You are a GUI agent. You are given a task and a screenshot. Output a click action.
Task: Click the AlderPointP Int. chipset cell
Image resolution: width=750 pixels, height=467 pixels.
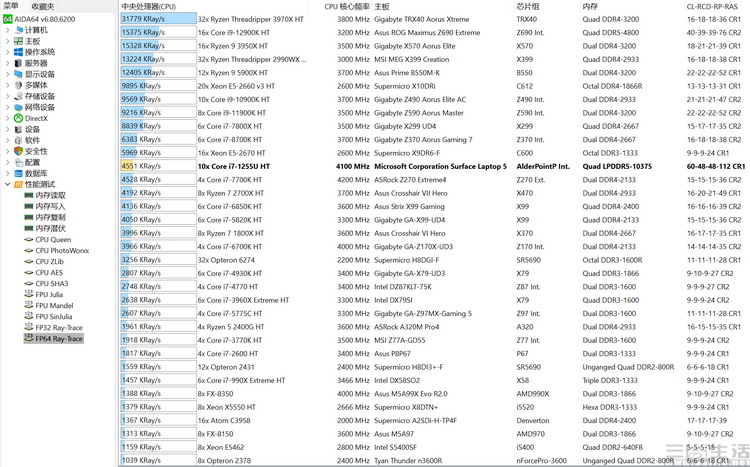pos(543,167)
